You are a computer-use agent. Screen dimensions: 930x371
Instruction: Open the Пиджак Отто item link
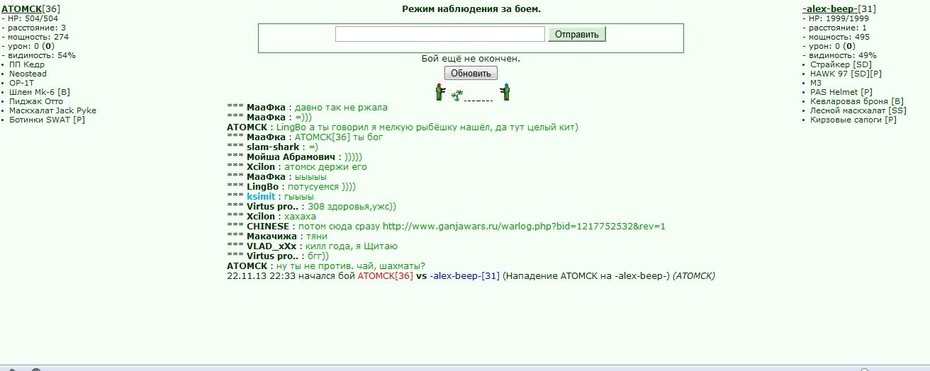click(x=36, y=101)
